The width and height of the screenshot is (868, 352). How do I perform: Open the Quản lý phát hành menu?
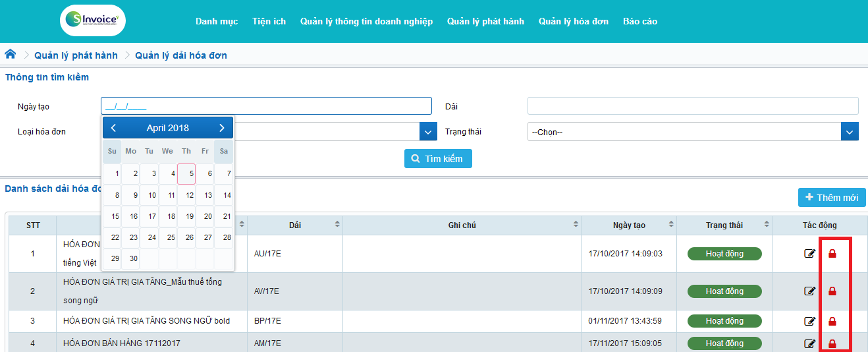pyautogui.click(x=485, y=21)
